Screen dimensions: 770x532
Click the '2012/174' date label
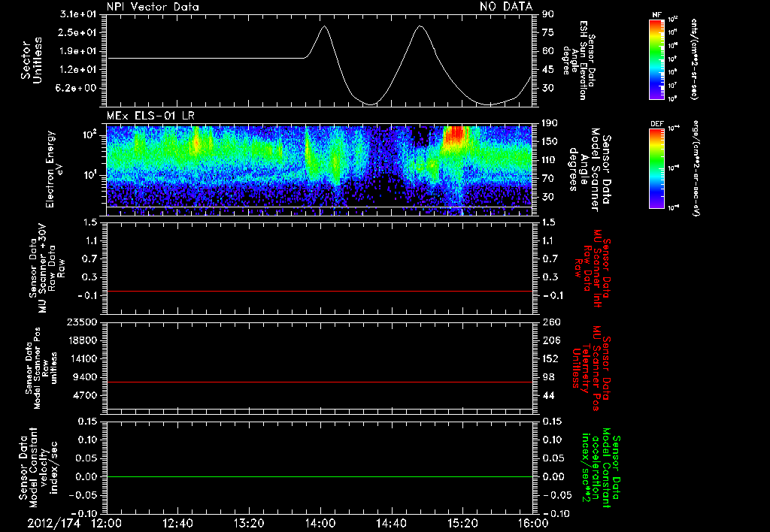(x=53, y=523)
